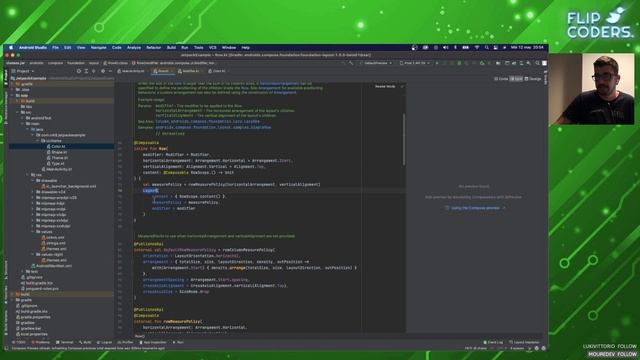Switch editor to Design view
The height and width of the screenshot is (360, 640).
tap(533, 79)
